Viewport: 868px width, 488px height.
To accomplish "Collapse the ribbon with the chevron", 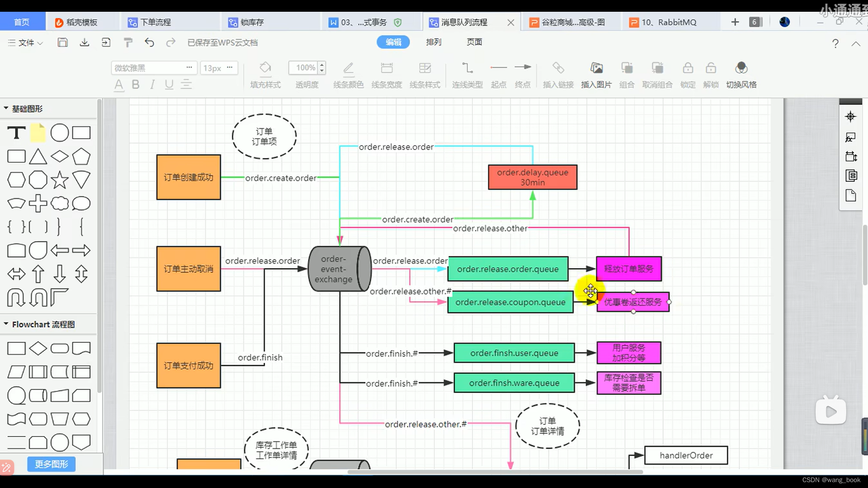I will pyautogui.click(x=856, y=43).
